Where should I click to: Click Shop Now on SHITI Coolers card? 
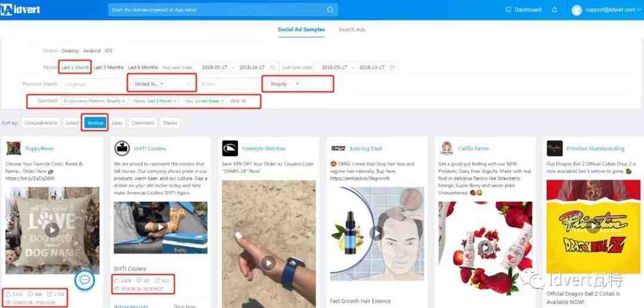click(184, 306)
